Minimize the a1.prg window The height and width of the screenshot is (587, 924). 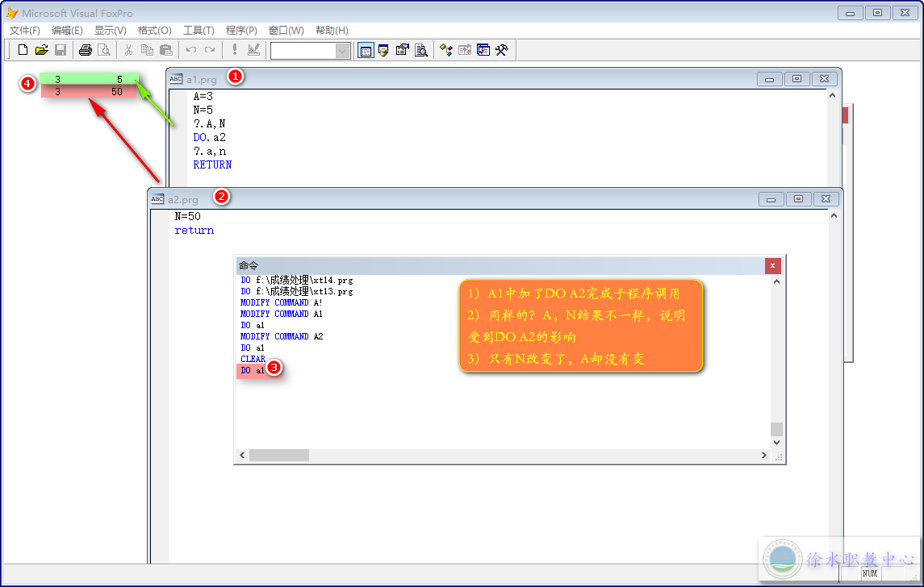click(x=769, y=79)
